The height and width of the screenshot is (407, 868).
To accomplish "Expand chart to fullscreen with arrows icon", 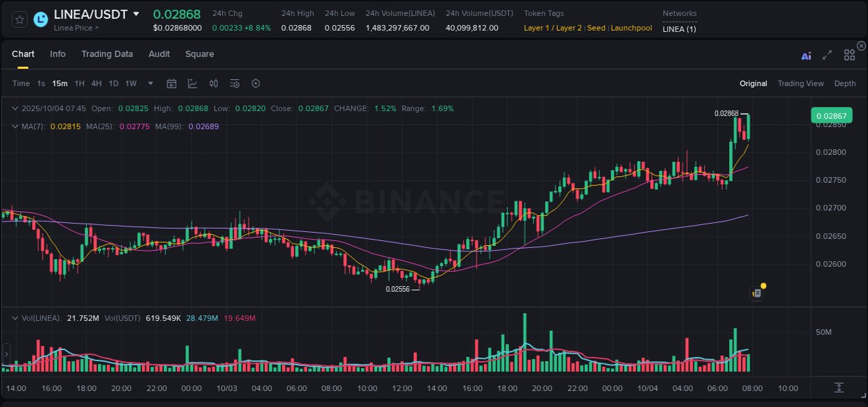I will pyautogui.click(x=826, y=55).
